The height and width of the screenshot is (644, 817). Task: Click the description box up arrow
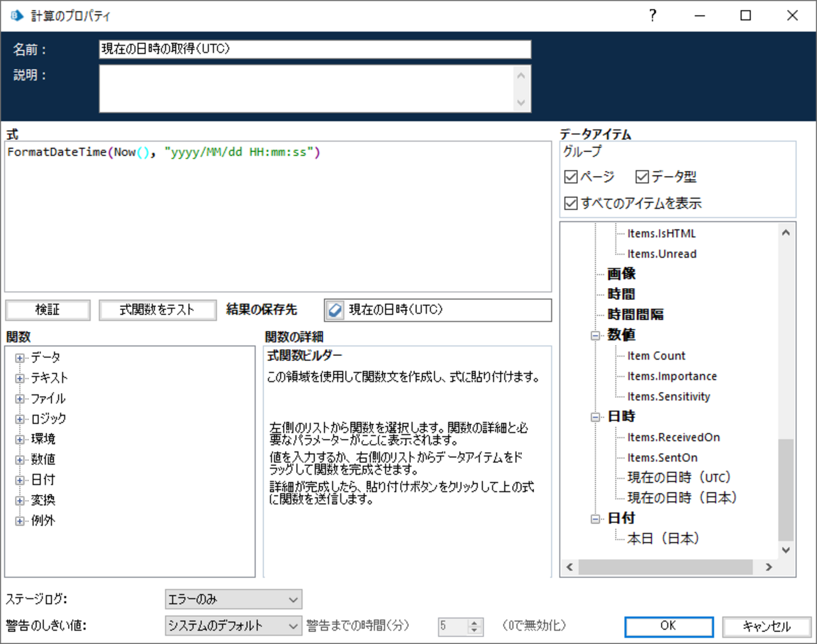[x=521, y=75]
